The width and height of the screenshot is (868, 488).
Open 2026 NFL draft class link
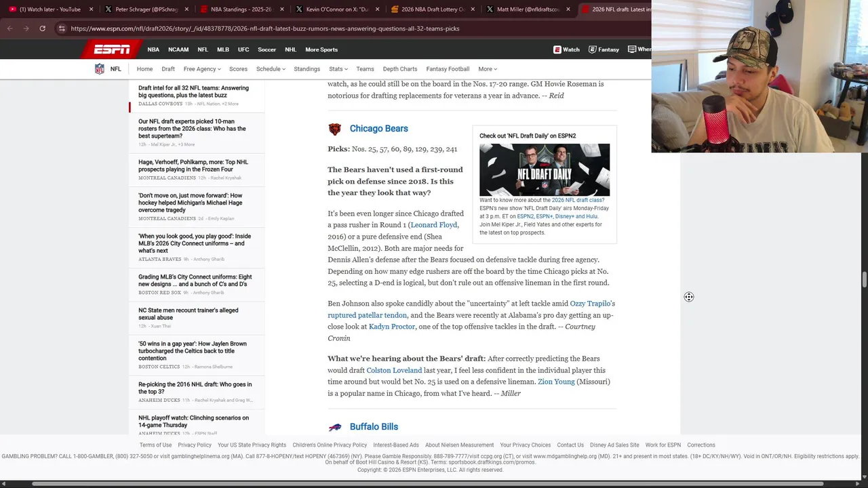[578, 200]
